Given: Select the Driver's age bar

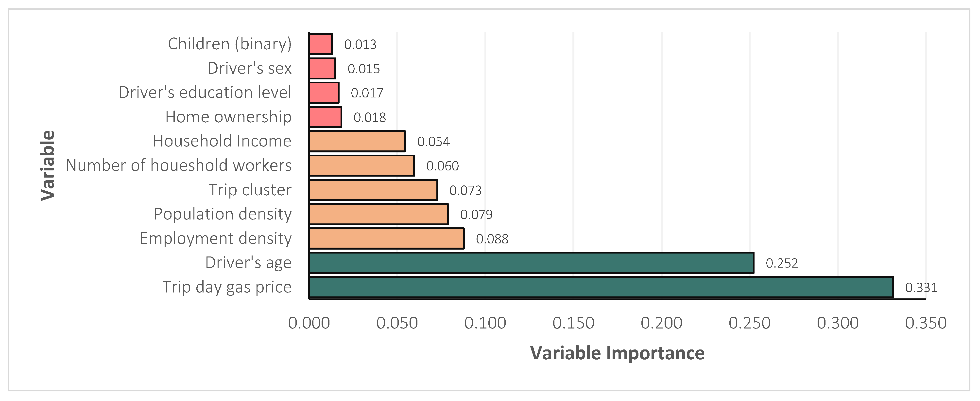Looking at the screenshot, I should [x=531, y=263].
